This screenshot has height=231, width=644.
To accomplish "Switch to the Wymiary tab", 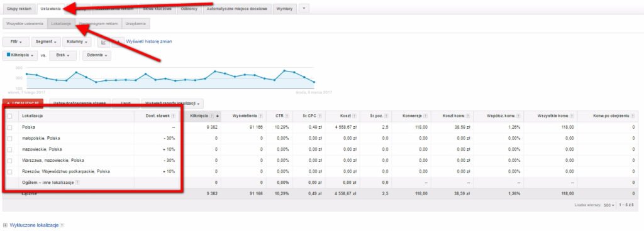I will coord(285,9).
